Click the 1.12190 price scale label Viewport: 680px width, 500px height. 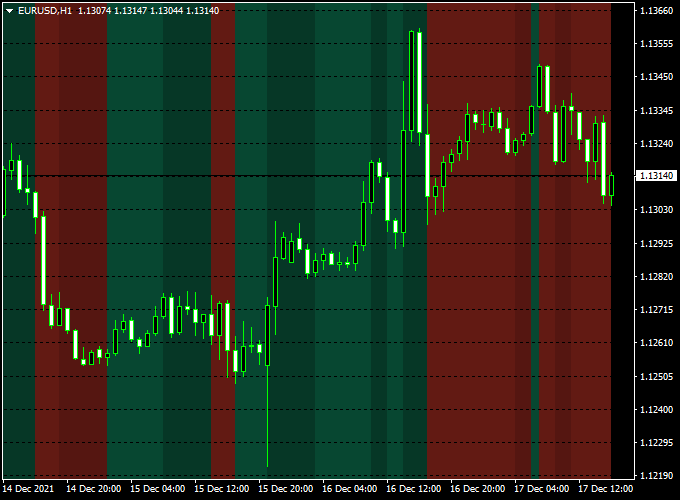pyautogui.click(x=657, y=476)
